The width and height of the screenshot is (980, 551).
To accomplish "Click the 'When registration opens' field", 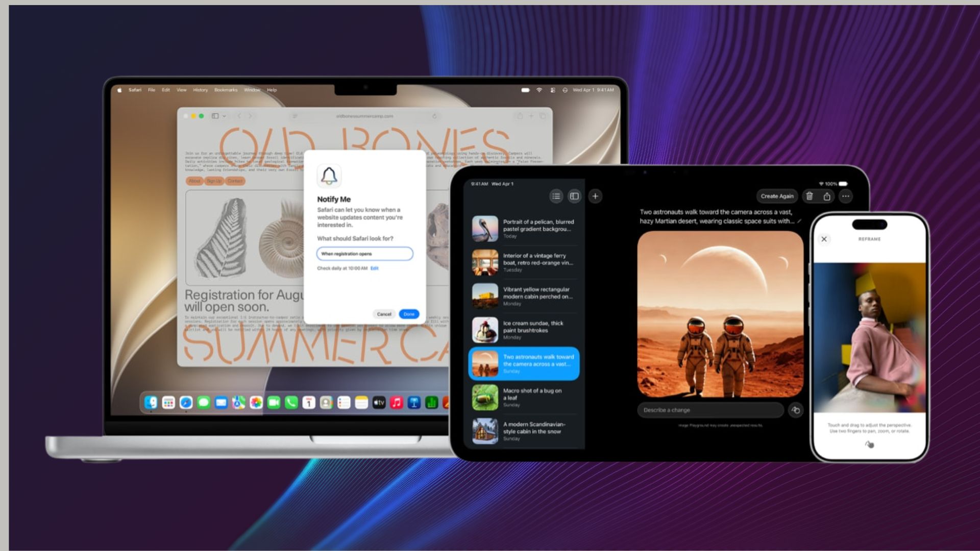I will tap(364, 254).
